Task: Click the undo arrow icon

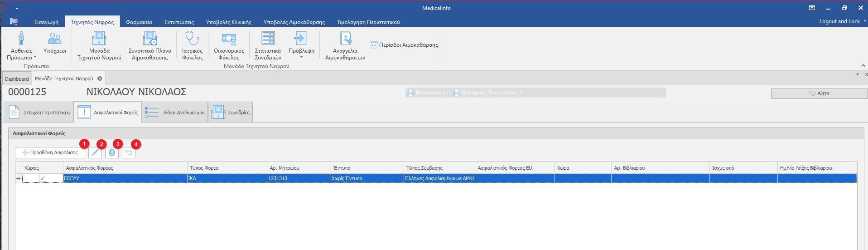Action: (129, 152)
